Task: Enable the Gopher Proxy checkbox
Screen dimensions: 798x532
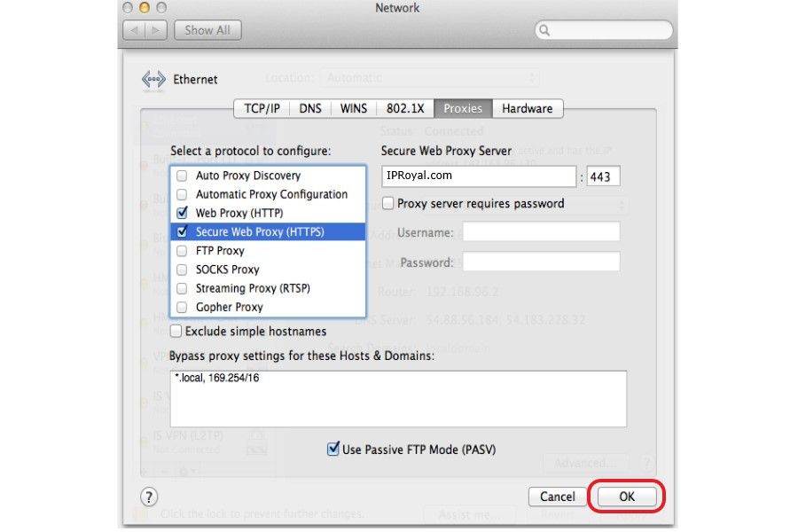Action: coord(182,307)
